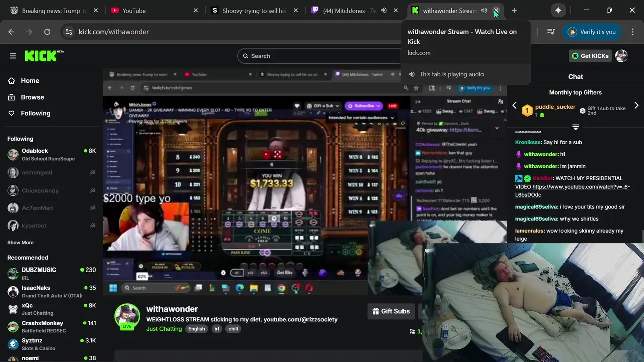Switch to the YouTube tab
644x362 pixels.
[153, 10]
